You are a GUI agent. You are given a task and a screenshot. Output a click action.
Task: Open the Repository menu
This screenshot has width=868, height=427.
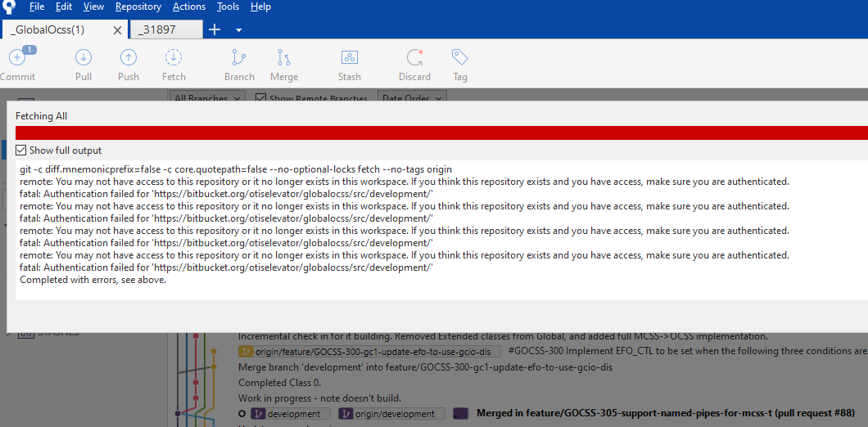tap(138, 7)
